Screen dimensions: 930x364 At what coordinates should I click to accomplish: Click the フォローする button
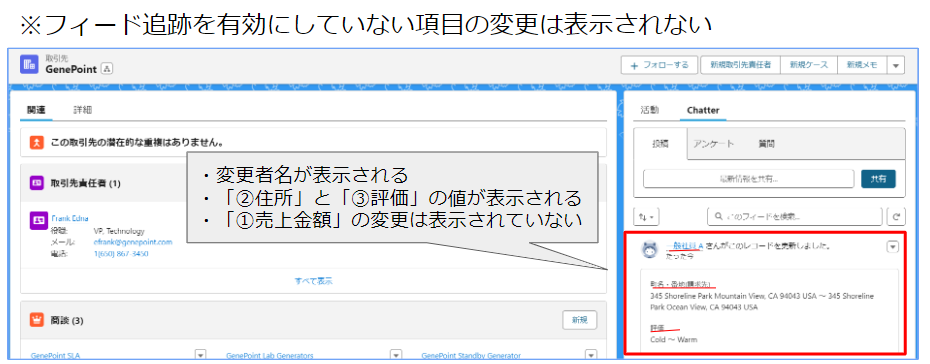coord(660,65)
